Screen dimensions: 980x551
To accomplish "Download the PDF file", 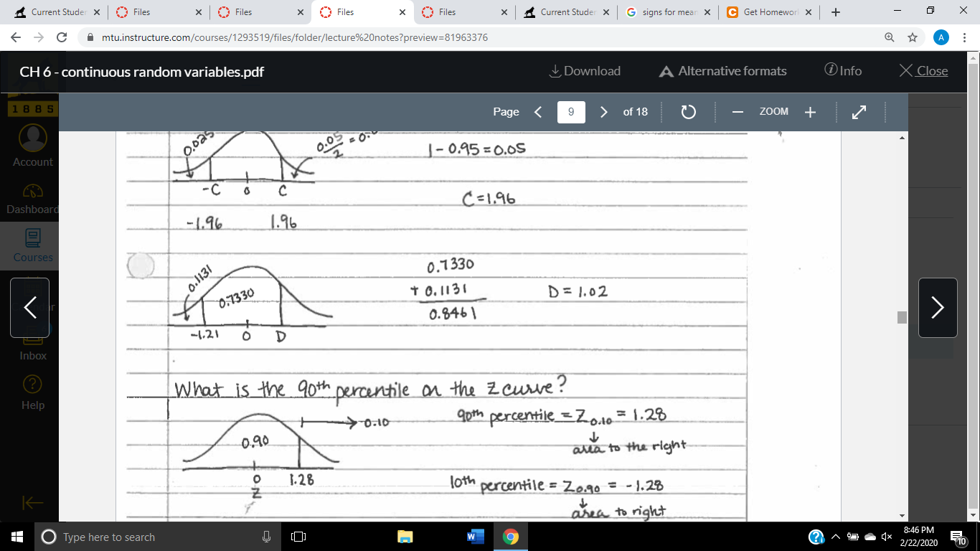I will [585, 71].
